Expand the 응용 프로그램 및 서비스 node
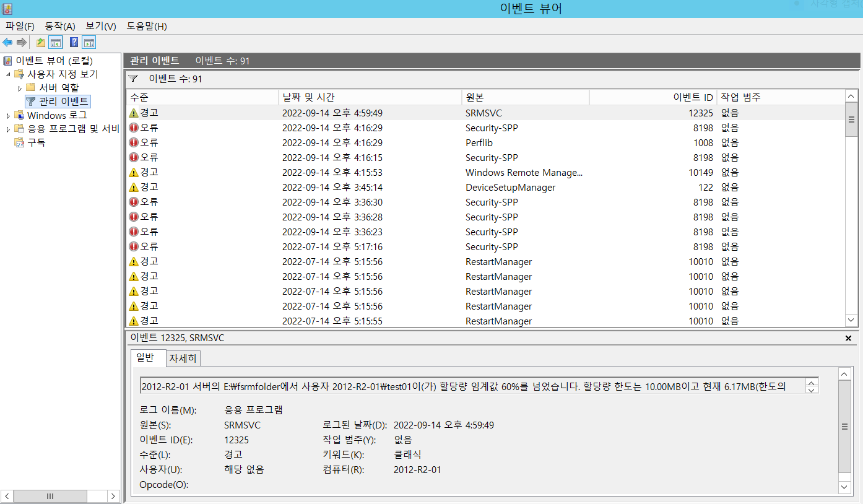863x504 pixels. click(8, 129)
